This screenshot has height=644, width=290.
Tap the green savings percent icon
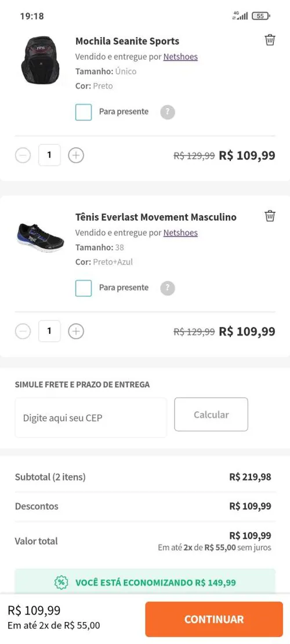pyautogui.click(x=61, y=582)
